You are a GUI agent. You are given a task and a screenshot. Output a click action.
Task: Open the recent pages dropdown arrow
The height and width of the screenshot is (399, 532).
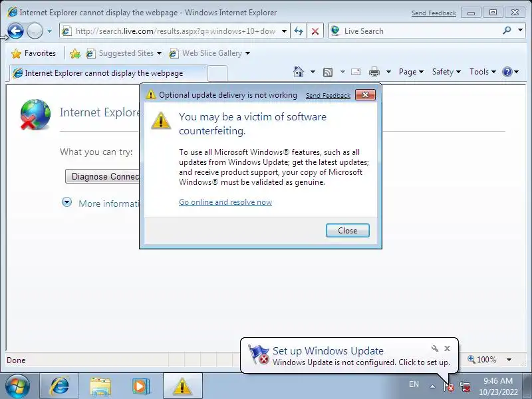tap(49, 31)
